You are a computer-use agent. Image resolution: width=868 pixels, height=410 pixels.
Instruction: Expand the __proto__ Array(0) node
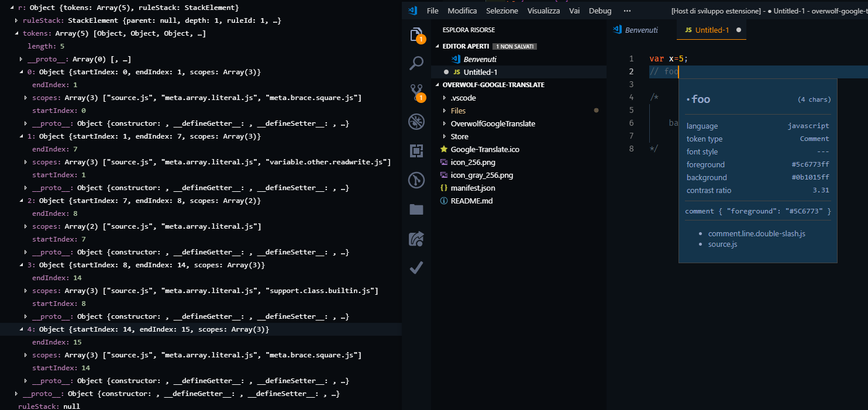click(x=21, y=59)
